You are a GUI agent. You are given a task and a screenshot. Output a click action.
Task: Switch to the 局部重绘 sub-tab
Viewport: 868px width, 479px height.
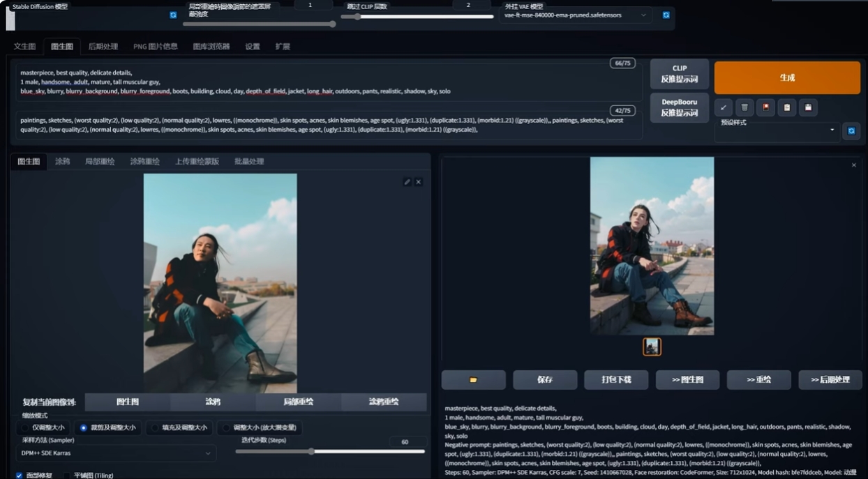(100, 161)
